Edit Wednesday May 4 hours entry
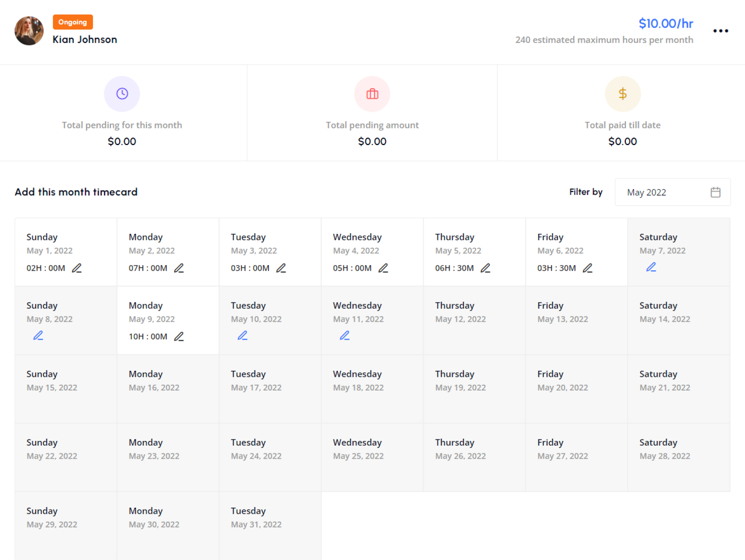 click(383, 268)
